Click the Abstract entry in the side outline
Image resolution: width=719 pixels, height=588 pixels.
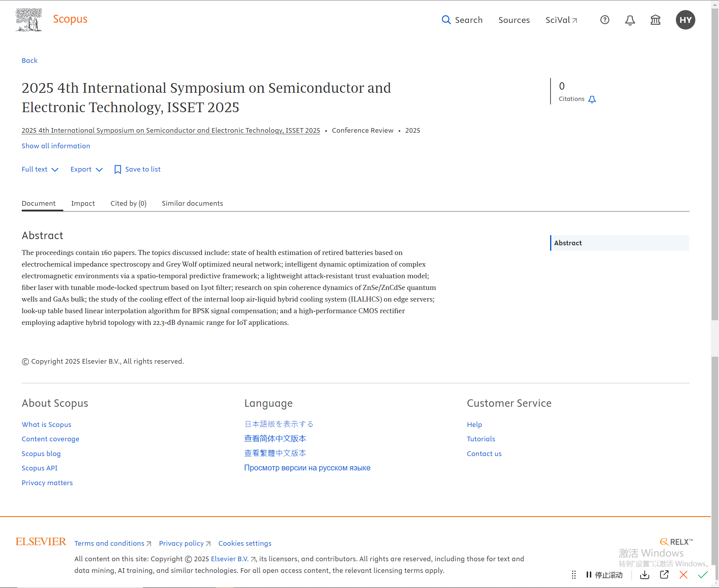click(x=568, y=243)
